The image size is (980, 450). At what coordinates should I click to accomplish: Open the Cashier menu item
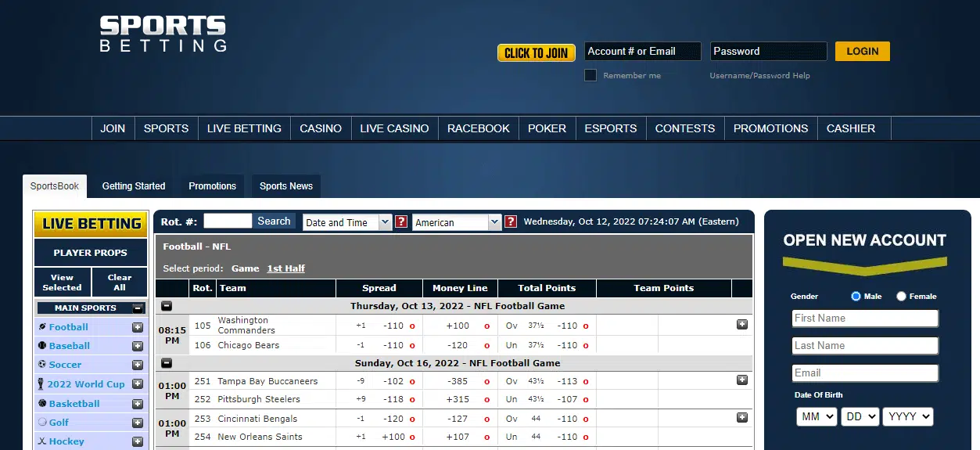tap(851, 128)
